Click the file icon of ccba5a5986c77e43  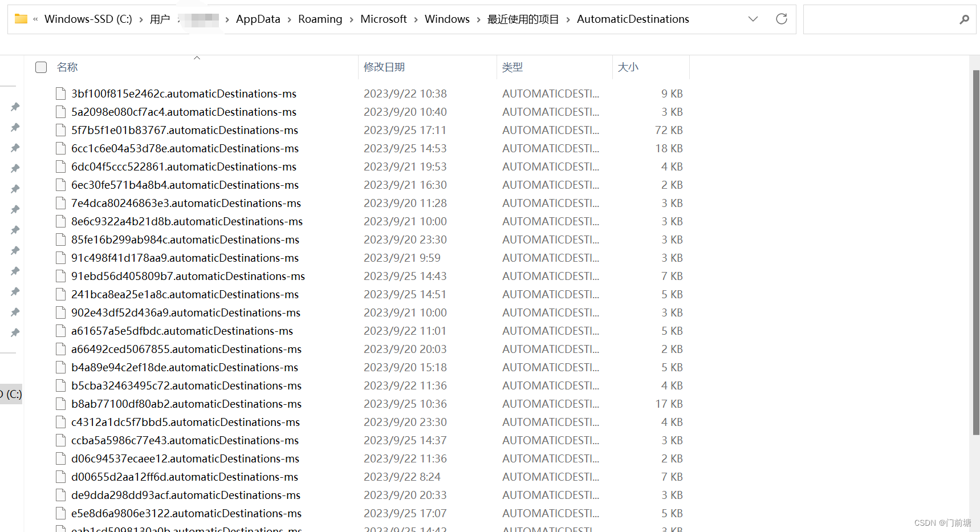pos(60,440)
